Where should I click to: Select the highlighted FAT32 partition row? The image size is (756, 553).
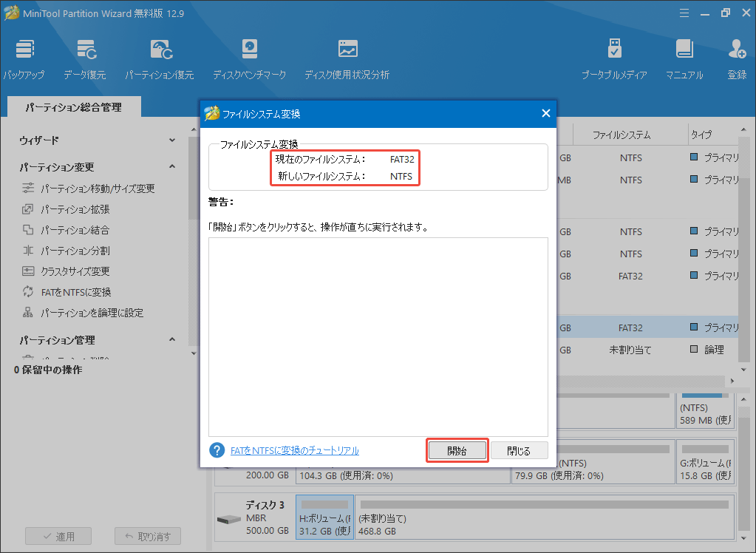pyautogui.click(x=647, y=328)
